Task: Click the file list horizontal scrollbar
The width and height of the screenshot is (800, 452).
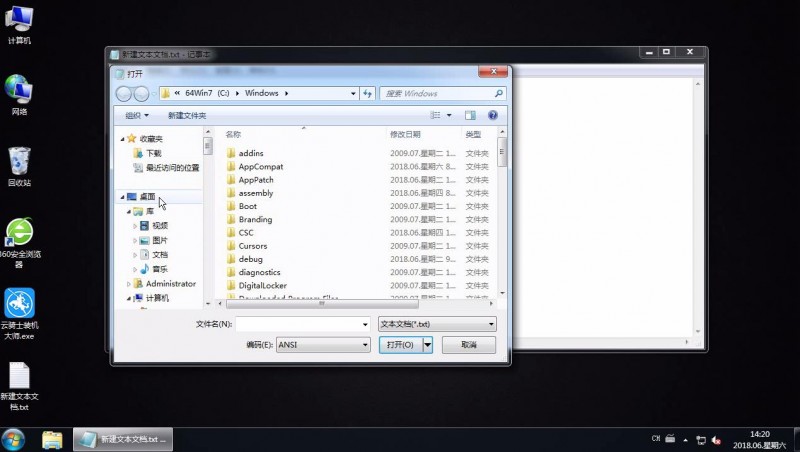Action: coord(322,304)
